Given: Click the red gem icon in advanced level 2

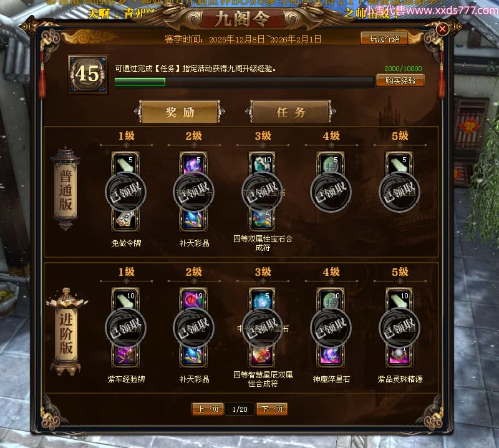Looking at the screenshot, I should click(x=194, y=299).
